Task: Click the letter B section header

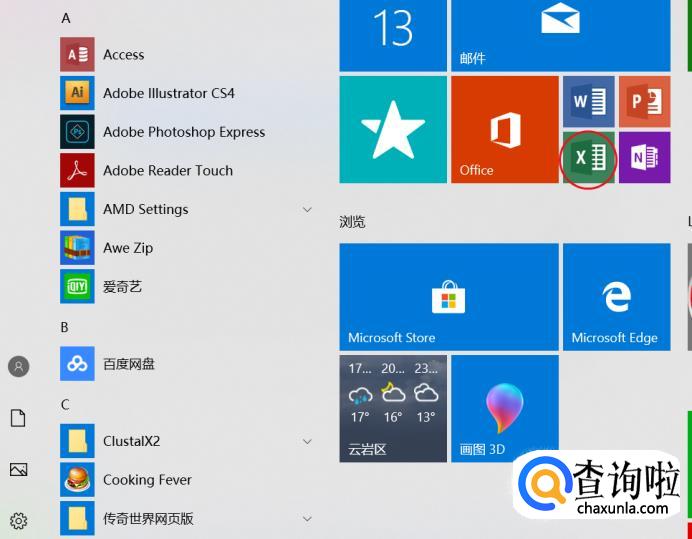Action: point(64,327)
